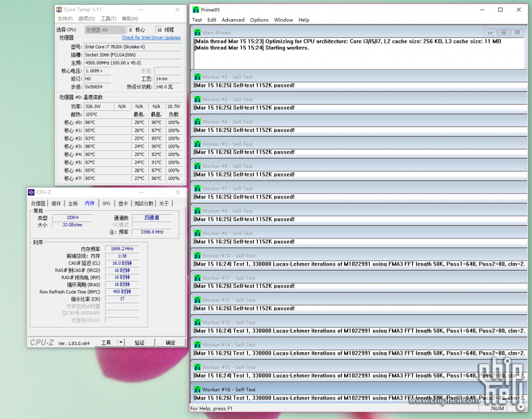This screenshot has height=419, width=532.
Task: Click the Worker #6 Self-Test icon
Action: pyautogui.click(x=198, y=166)
